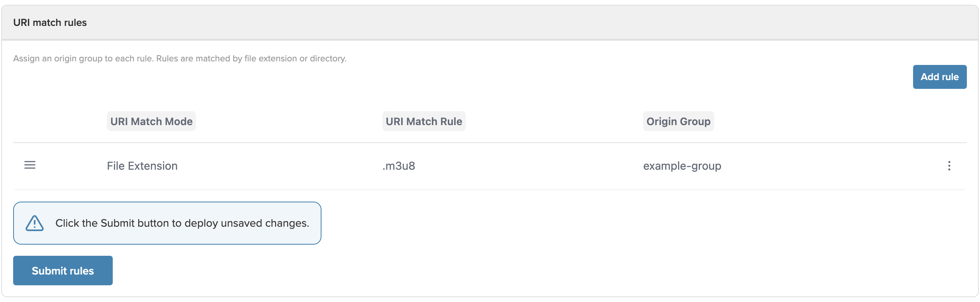Screen dimensions: 980x302
Task: Click the URI match rules panel title
Action: pyautogui.click(x=50, y=23)
